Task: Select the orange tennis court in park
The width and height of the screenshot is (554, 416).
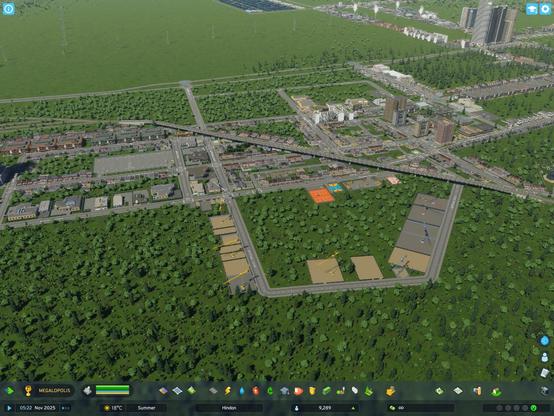Action: click(x=321, y=195)
